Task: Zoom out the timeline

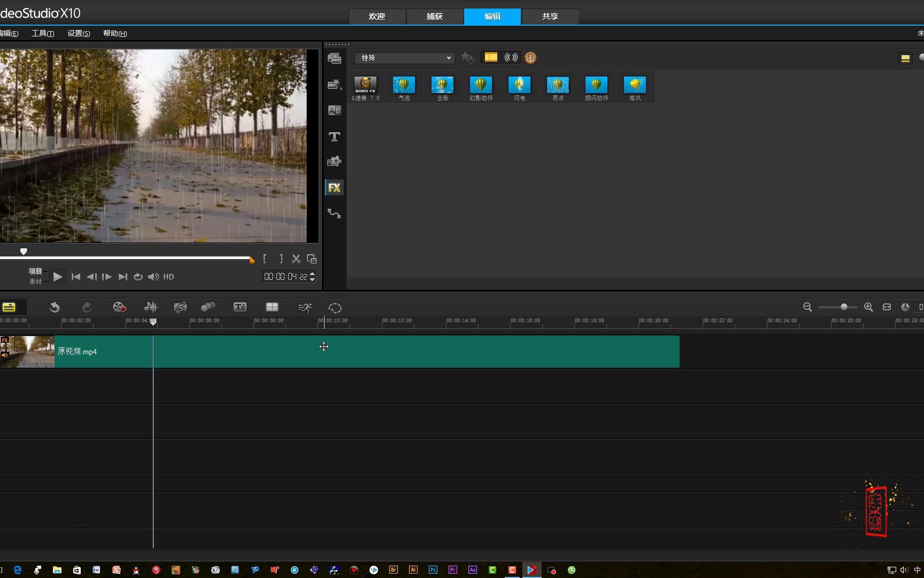Action: tap(807, 307)
